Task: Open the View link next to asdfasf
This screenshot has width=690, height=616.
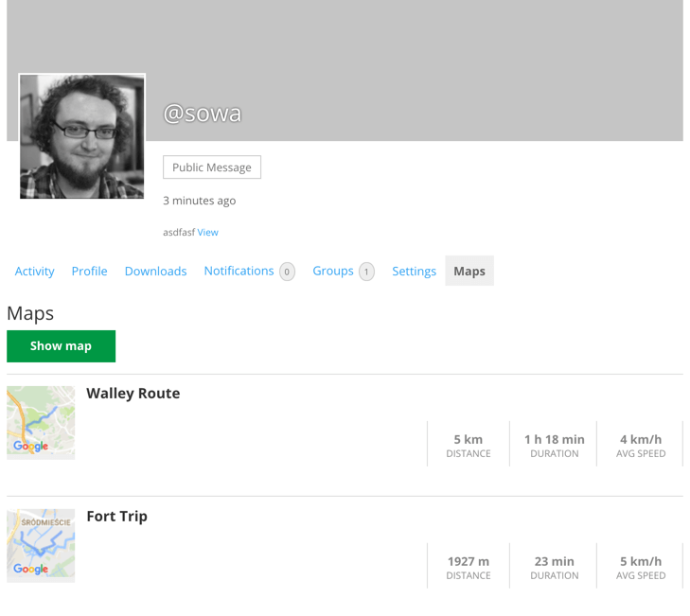Action: tap(207, 232)
